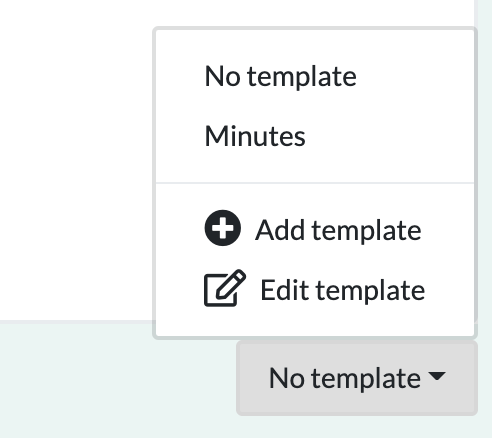Toggle the template selector button at bottom
This screenshot has height=438, width=492.
357,378
